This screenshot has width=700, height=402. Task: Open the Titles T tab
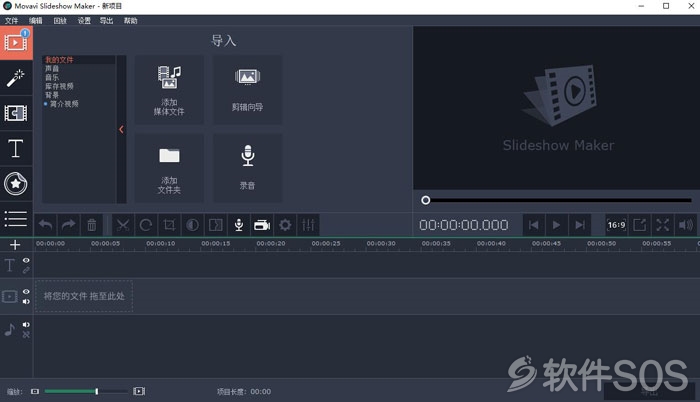tap(16, 148)
